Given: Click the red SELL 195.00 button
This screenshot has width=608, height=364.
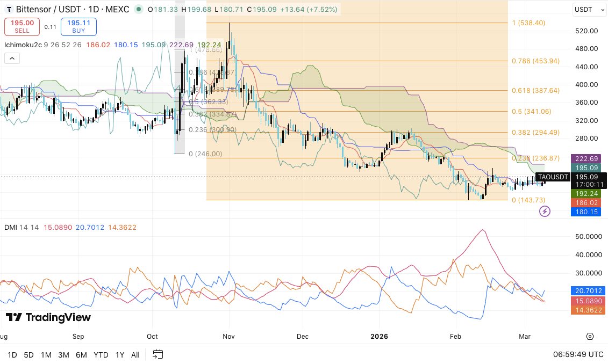Looking at the screenshot, I should click(22, 26).
